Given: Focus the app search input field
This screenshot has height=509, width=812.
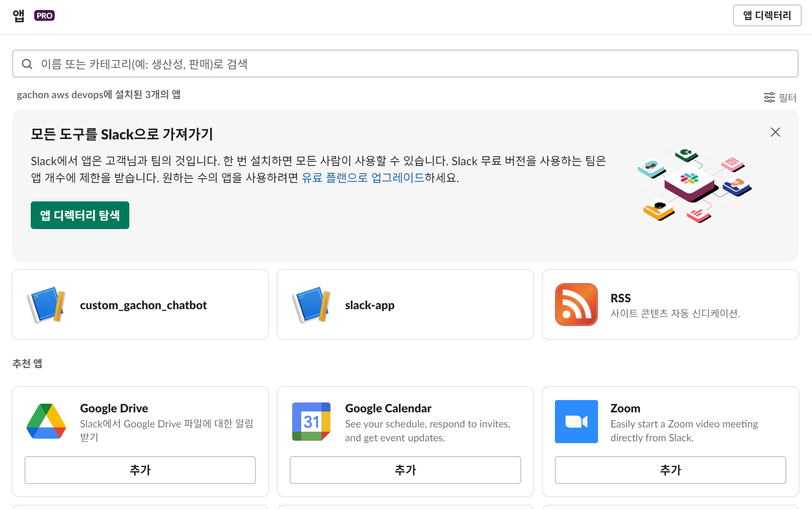Looking at the screenshot, I should 405,64.
